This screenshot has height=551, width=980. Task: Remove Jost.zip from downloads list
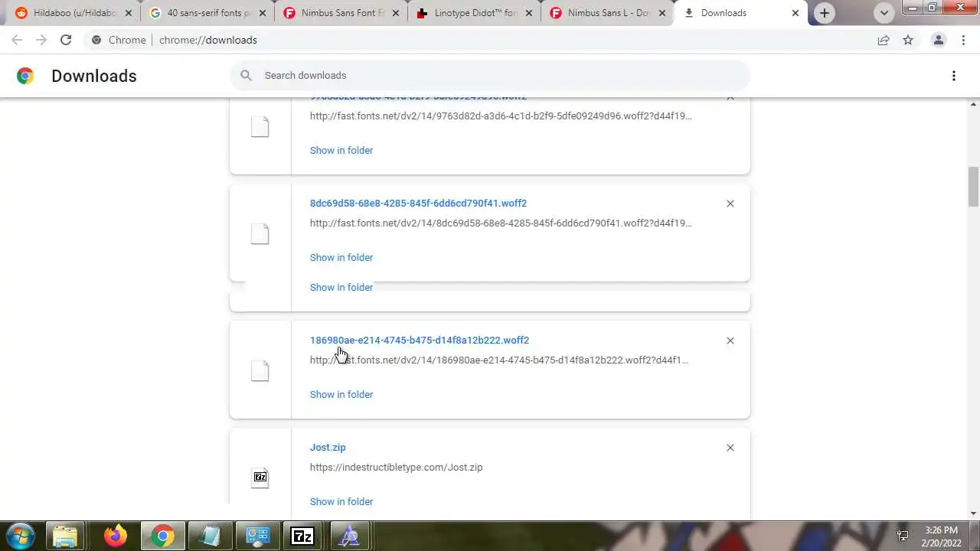pyautogui.click(x=730, y=448)
